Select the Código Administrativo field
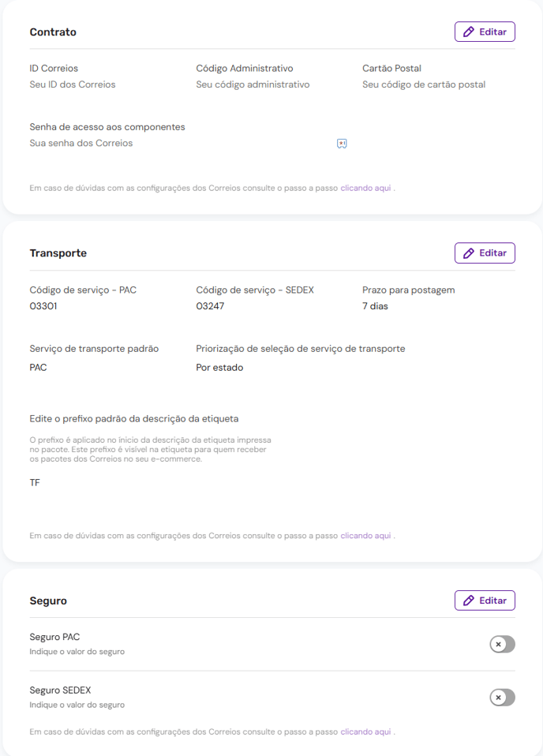This screenshot has height=756, width=543. pos(253,84)
